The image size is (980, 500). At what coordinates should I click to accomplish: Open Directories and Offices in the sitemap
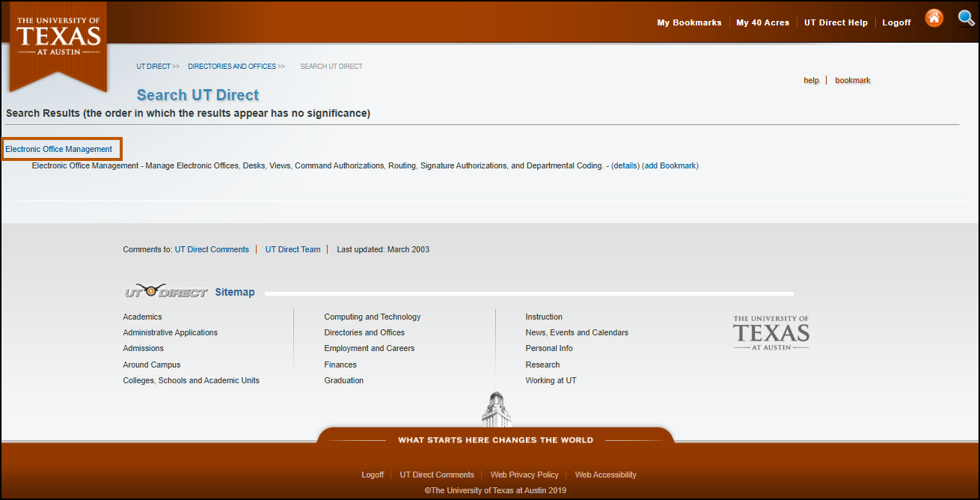click(364, 332)
